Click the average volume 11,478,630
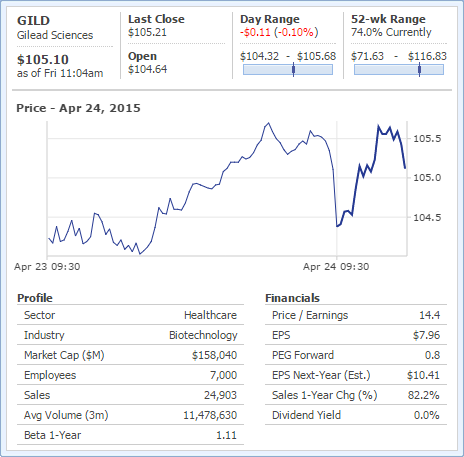The height and width of the screenshot is (457, 464). 210,415
